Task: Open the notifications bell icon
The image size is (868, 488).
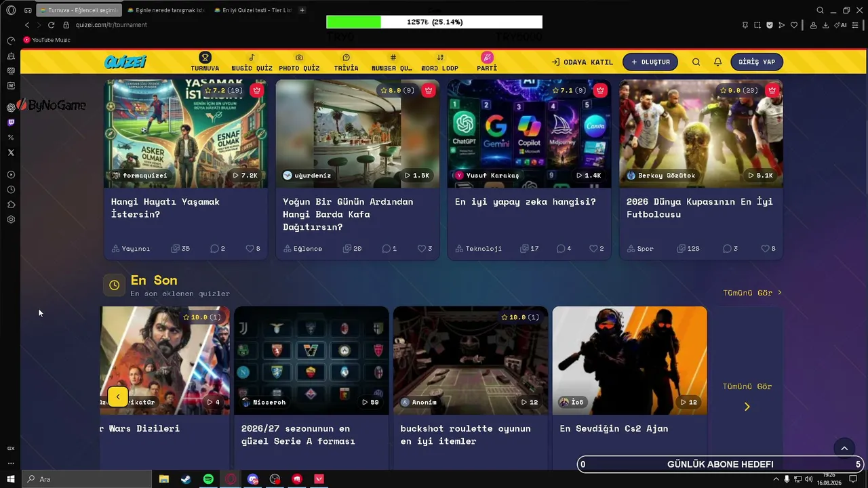Action: point(717,62)
